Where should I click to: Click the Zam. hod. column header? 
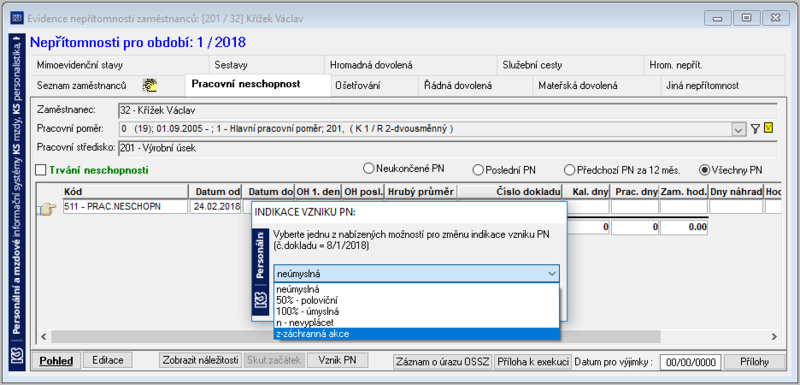click(x=684, y=192)
